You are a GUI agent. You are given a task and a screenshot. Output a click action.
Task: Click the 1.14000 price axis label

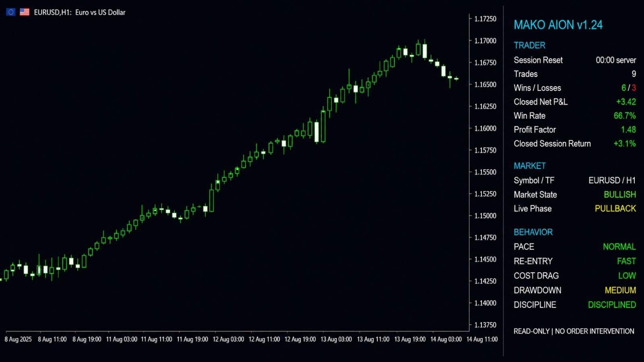(485, 303)
